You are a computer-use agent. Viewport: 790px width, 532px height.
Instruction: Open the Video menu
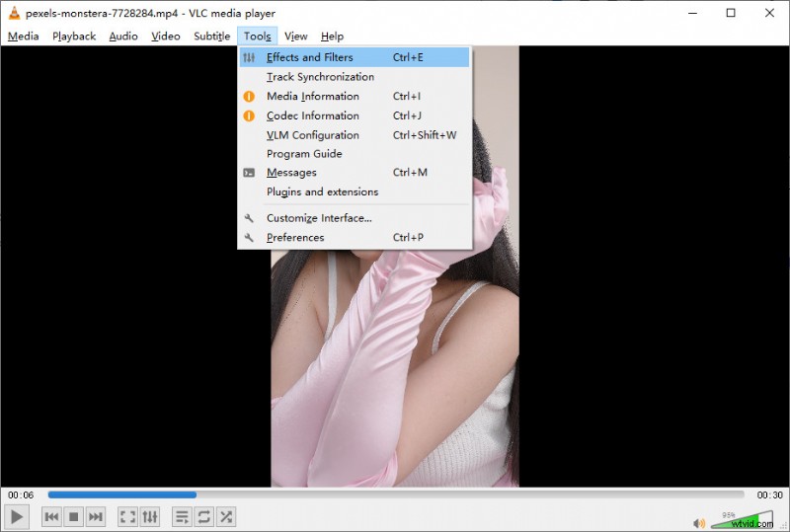point(166,37)
